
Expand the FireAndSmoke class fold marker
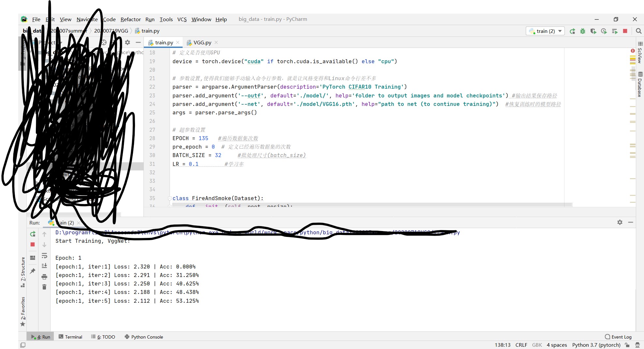pyautogui.click(x=169, y=198)
